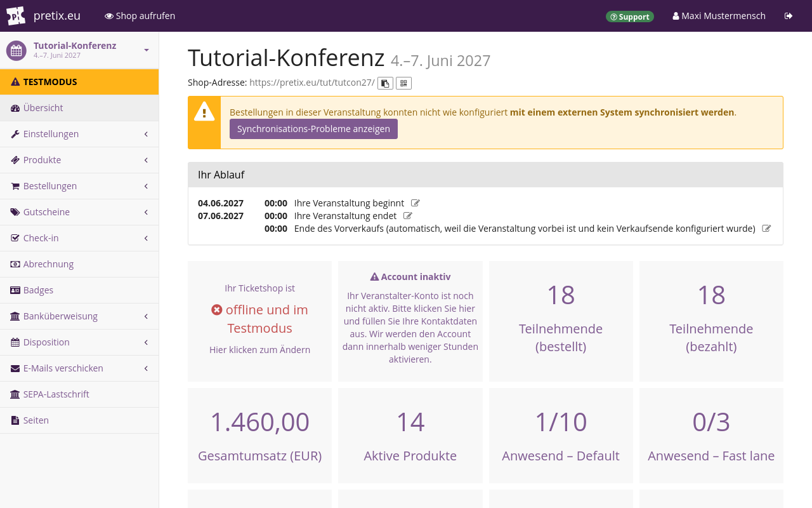Viewport: 812px width, 508px height.
Task: Click 'Ticketshop offline und im Testmodus' tile
Action: 260,321
